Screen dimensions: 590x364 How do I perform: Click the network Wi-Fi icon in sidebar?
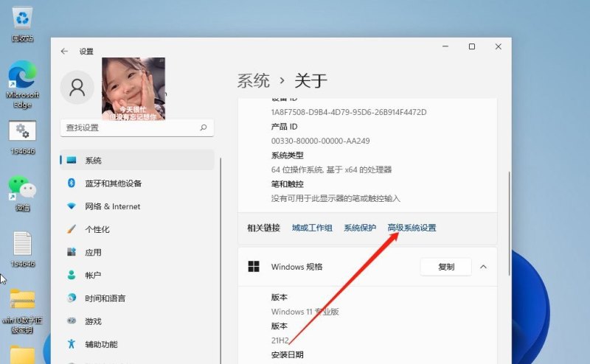click(72, 206)
